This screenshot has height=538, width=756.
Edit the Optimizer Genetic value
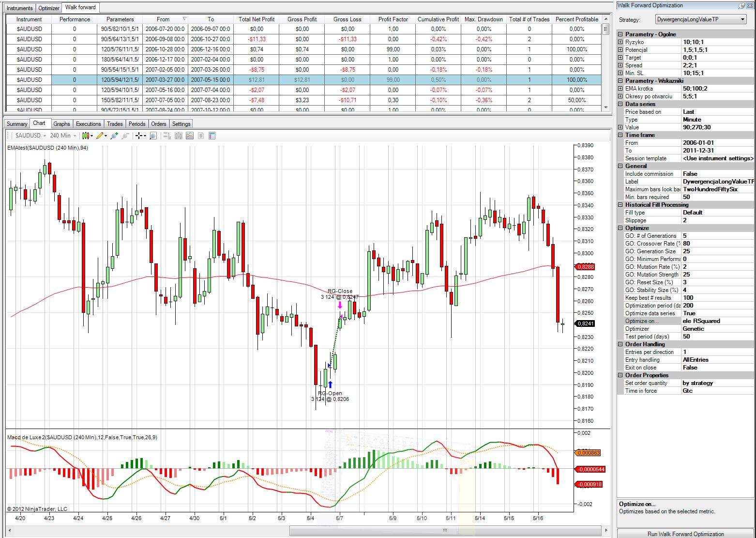(718, 329)
